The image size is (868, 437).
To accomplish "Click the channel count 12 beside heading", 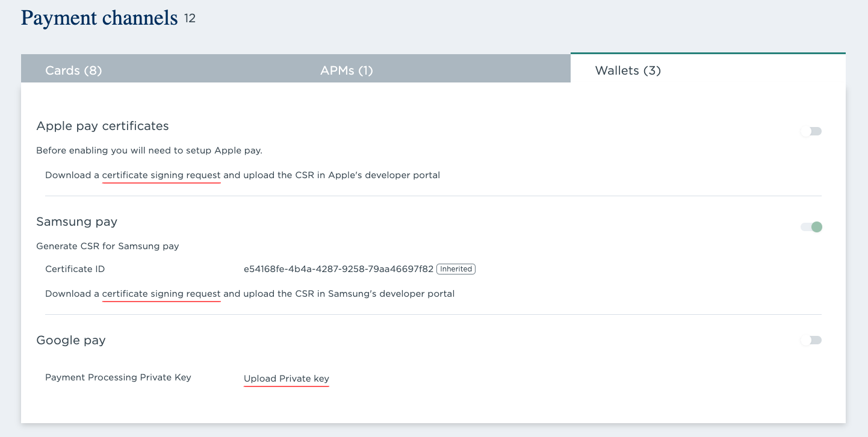I will pos(190,19).
